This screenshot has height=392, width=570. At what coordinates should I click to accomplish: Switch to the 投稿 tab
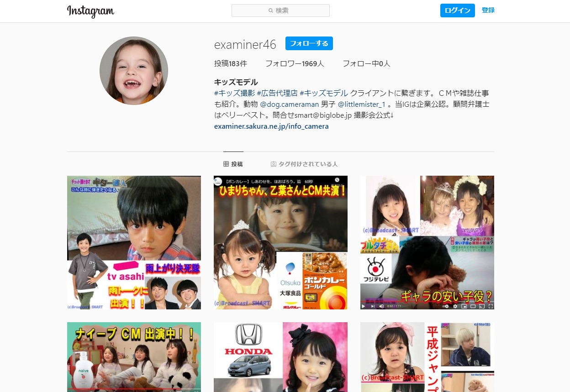click(x=233, y=164)
